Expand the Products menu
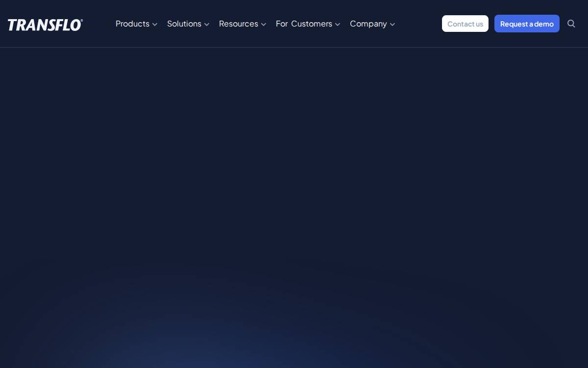 [136, 24]
